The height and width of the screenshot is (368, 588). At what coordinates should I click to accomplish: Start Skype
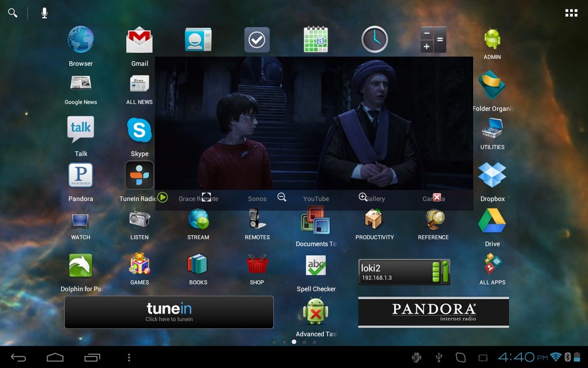tap(140, 130)
